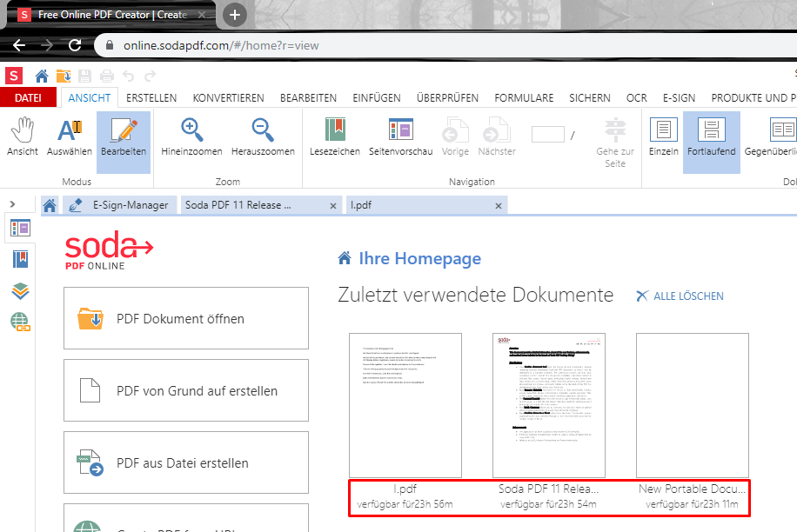Activate the Bearbeiten edit mode
Image resolution: width=797 pixels, height=532 pixels.
(124, 143)
